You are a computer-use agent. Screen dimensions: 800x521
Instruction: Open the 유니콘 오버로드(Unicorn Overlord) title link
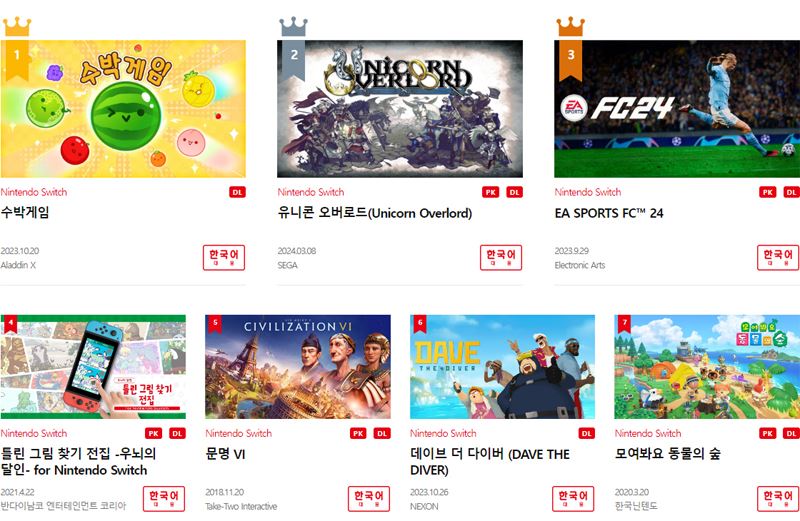(x=375, y=213)
